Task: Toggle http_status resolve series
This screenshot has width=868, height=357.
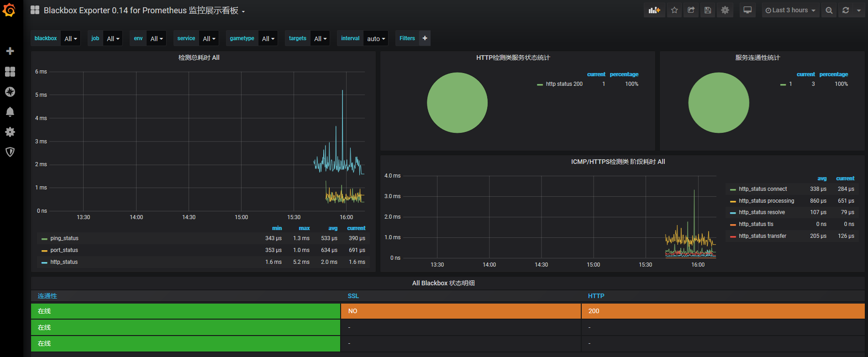Action: pyautogui.click(x=762, y=212)
